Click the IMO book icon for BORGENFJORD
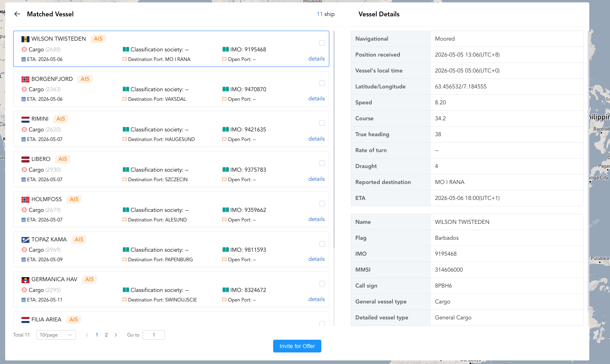 click(226, 89)
